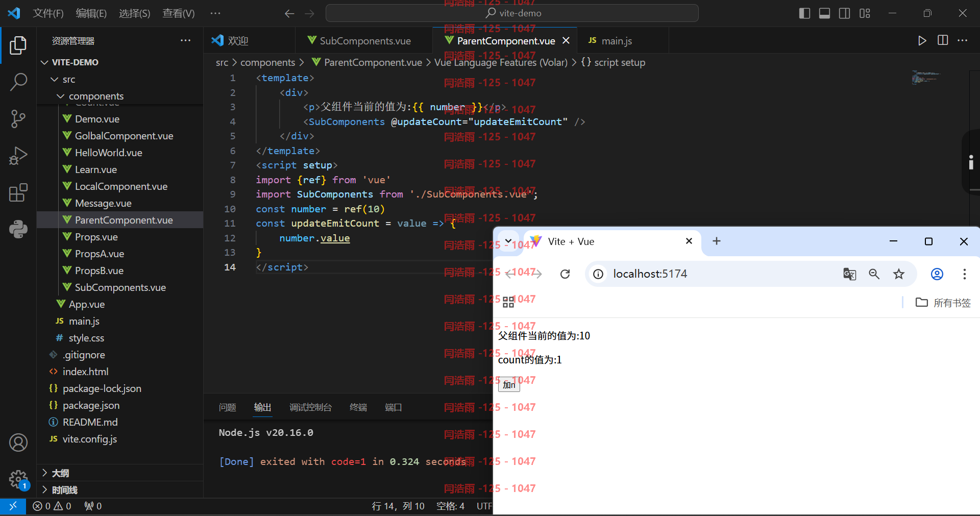Open the 编辑(E) menu

tap(91, 13)
